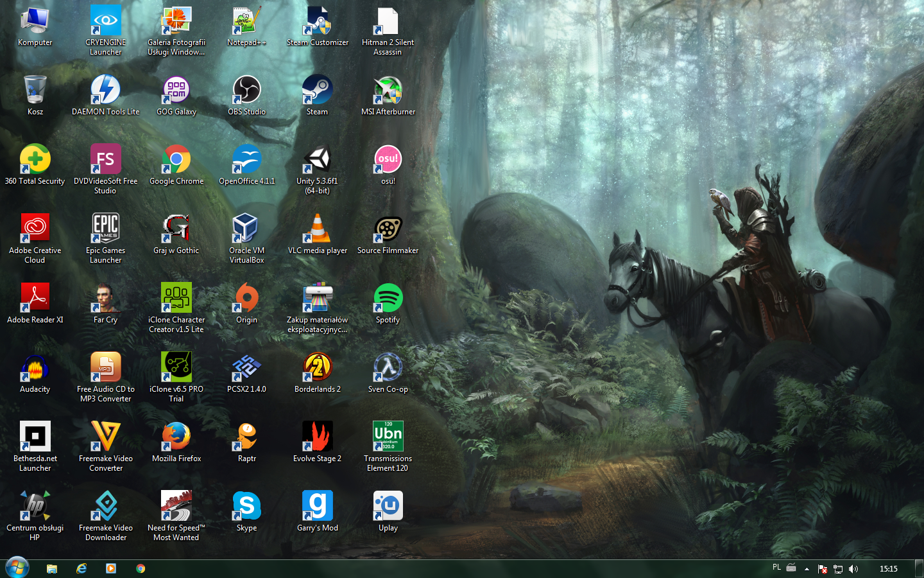Click the Adobe Reader XI icon
924x578 pixels.
(x=35, y=303)
